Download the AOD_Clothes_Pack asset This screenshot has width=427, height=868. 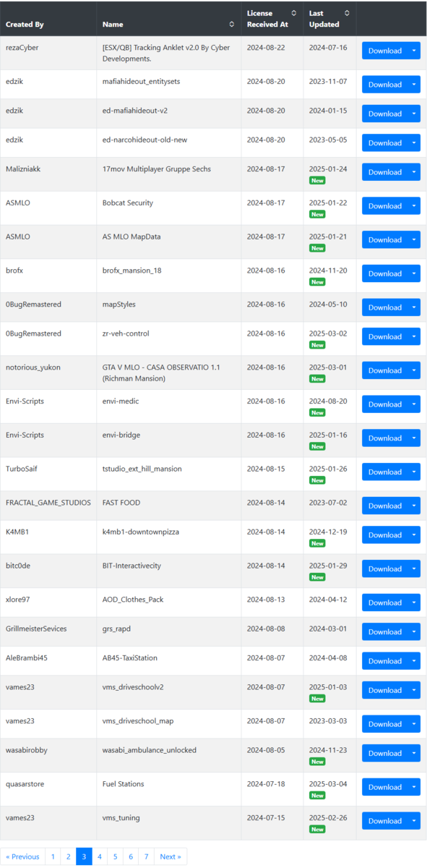[384, 603]
